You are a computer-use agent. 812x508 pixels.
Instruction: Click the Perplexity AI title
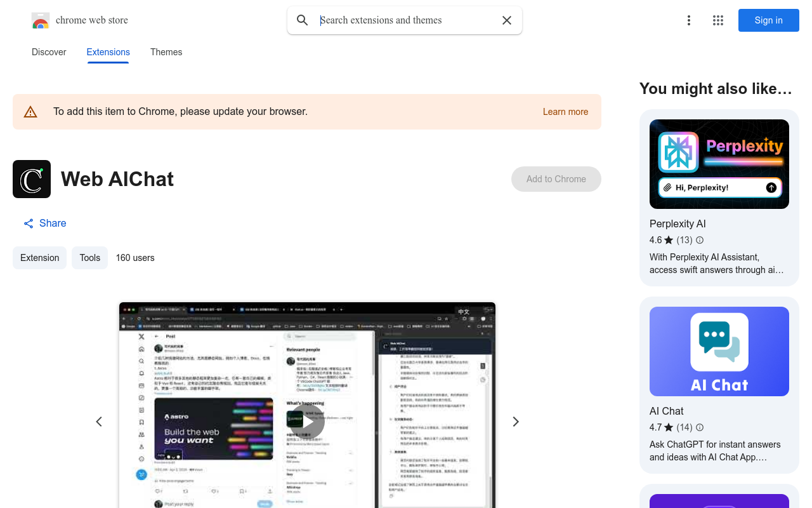click(678, 224)
